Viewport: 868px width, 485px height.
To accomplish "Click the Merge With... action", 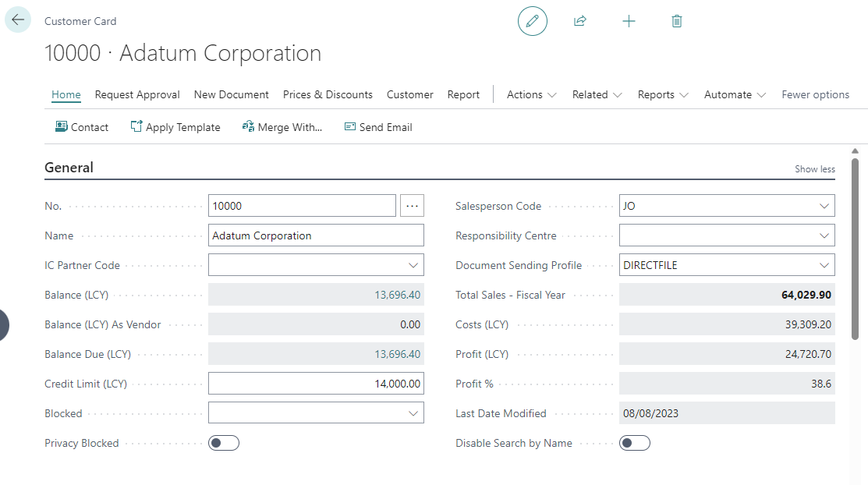I will click(x=282, y=127).
